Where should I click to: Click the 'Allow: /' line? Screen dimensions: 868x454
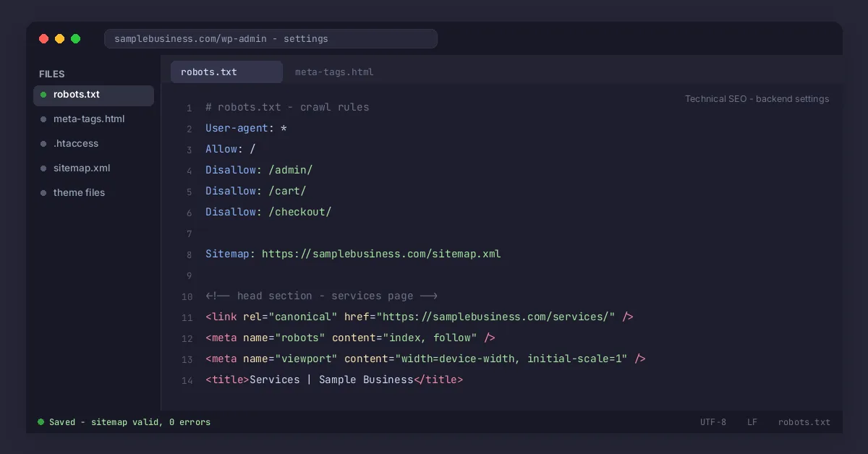point(231,149)
